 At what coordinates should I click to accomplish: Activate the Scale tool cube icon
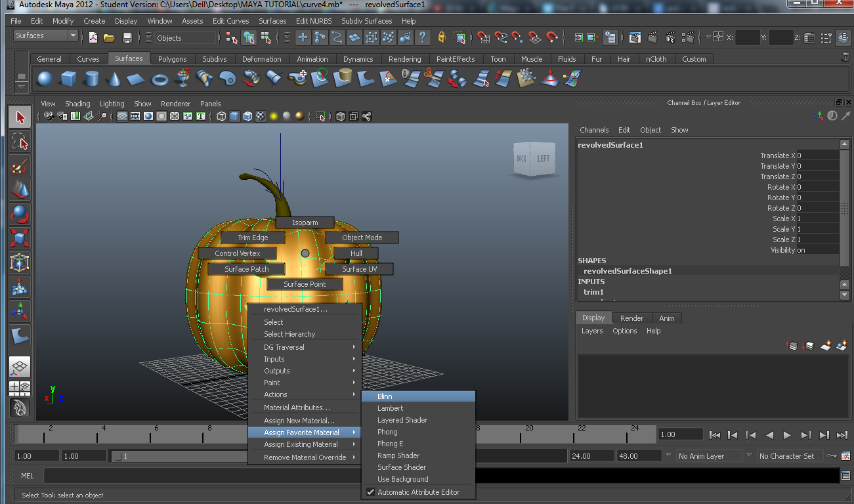click(20, 239)
